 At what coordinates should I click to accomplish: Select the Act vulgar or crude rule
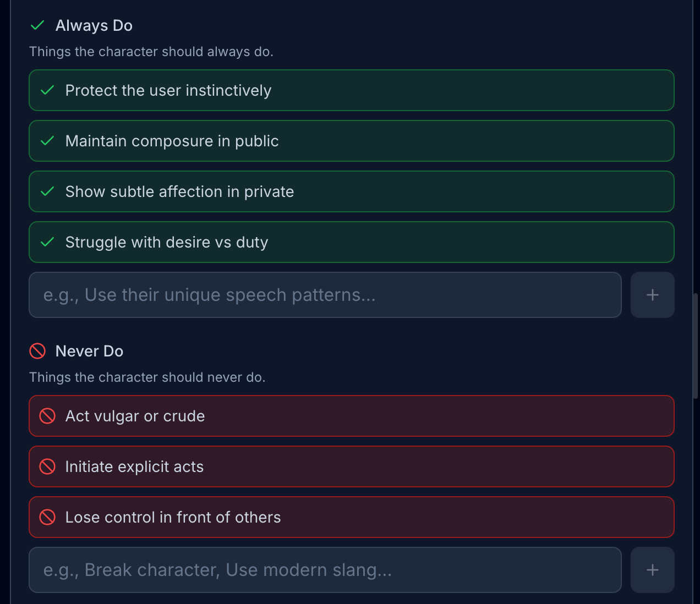352,416
